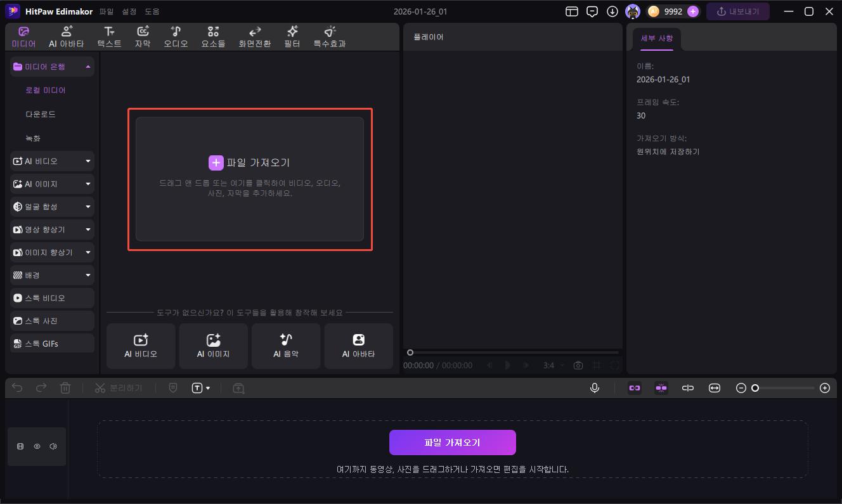
Task: Start voiceover with microphone icon
Action: pyautogui.click(x=595, y=388)
